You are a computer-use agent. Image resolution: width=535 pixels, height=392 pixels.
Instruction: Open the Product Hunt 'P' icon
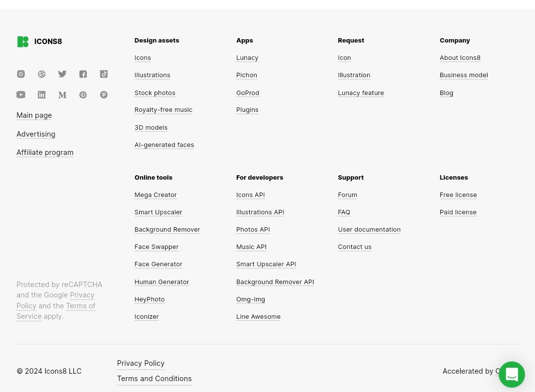click(x=104, y=95)
